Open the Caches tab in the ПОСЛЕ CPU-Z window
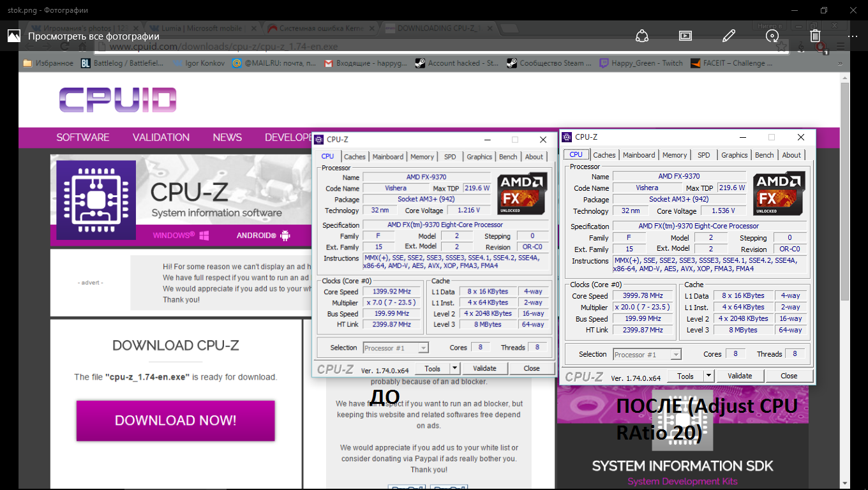The width and height of the screenshot is (868, 490). [x=604, y=155]
